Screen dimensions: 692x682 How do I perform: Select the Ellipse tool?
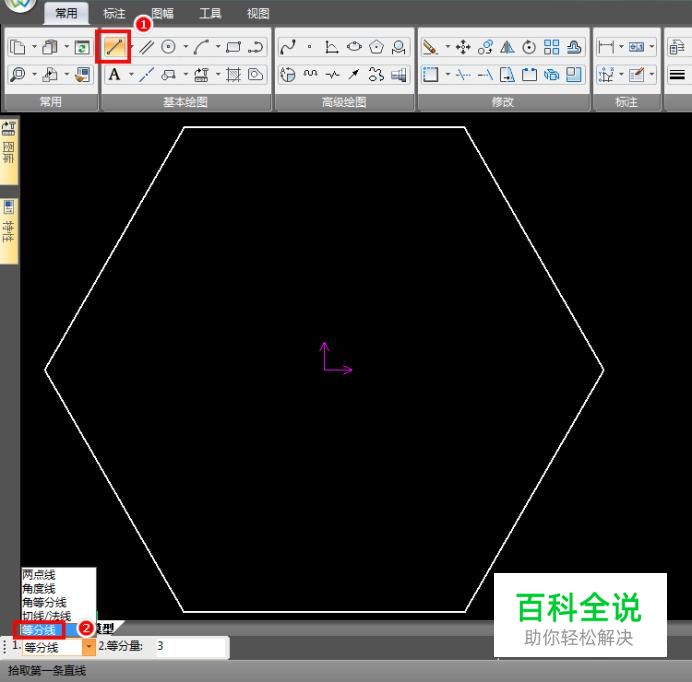click(x=354, y=47)
